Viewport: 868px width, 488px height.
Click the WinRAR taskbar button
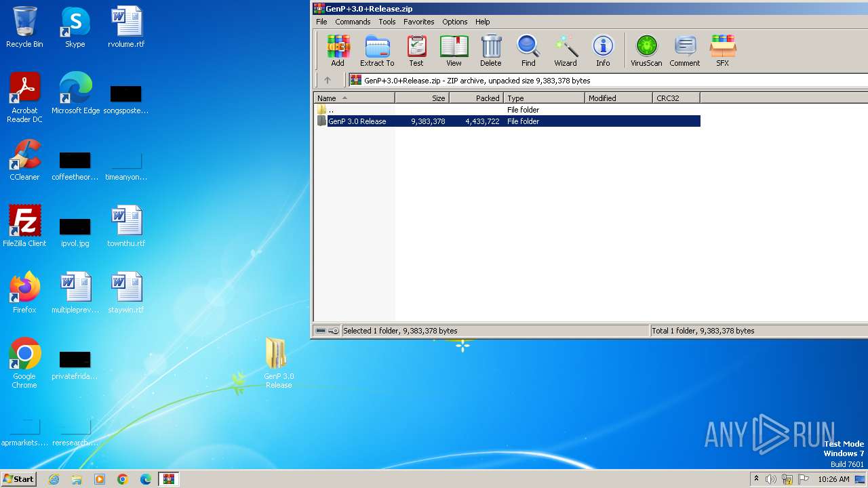point(169,479)
